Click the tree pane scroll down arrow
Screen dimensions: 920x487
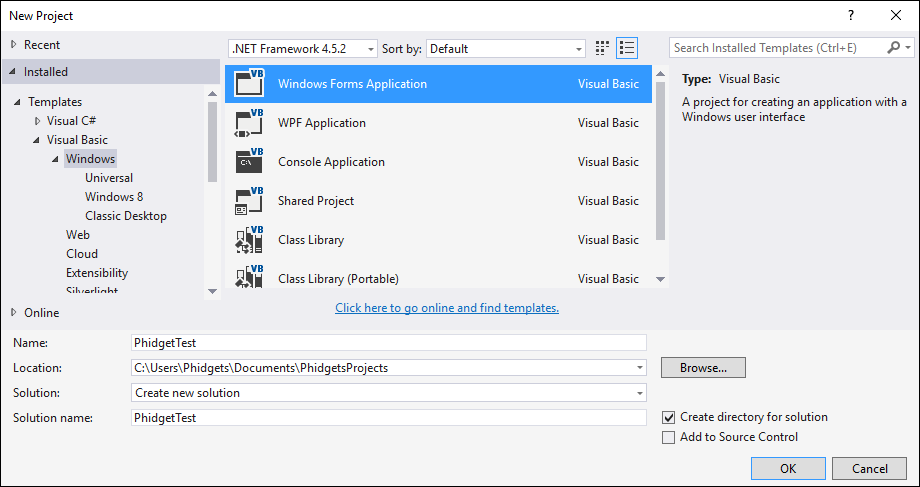pos(212,291)
